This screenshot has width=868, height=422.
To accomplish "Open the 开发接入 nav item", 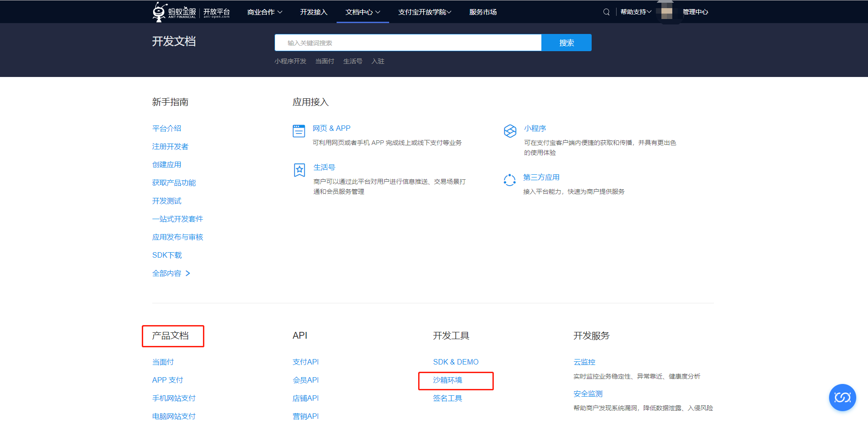I will click(x=313, y=12).
